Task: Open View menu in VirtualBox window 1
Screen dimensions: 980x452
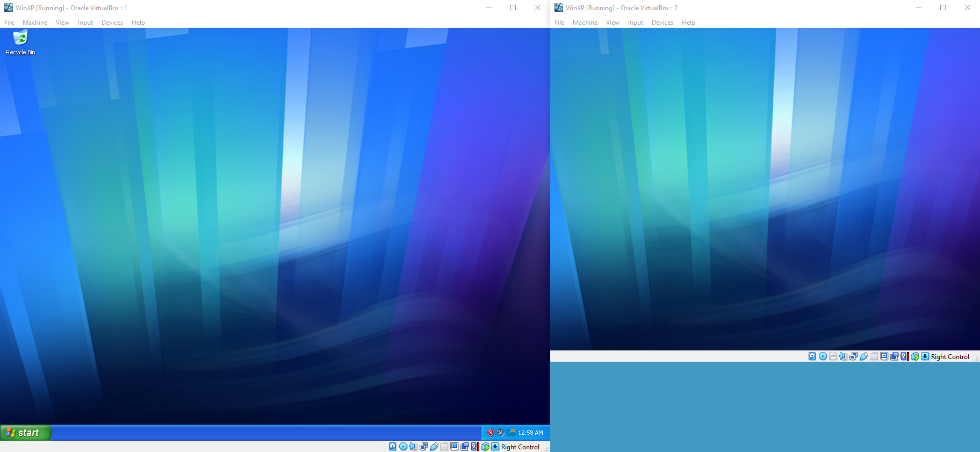Action: point(62,23)
